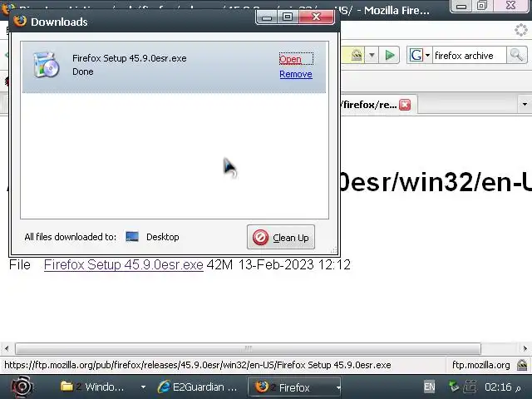This screenshot has width=532, height=399.
Task: Close the Downloads window
Action: [x=316, y=17]
